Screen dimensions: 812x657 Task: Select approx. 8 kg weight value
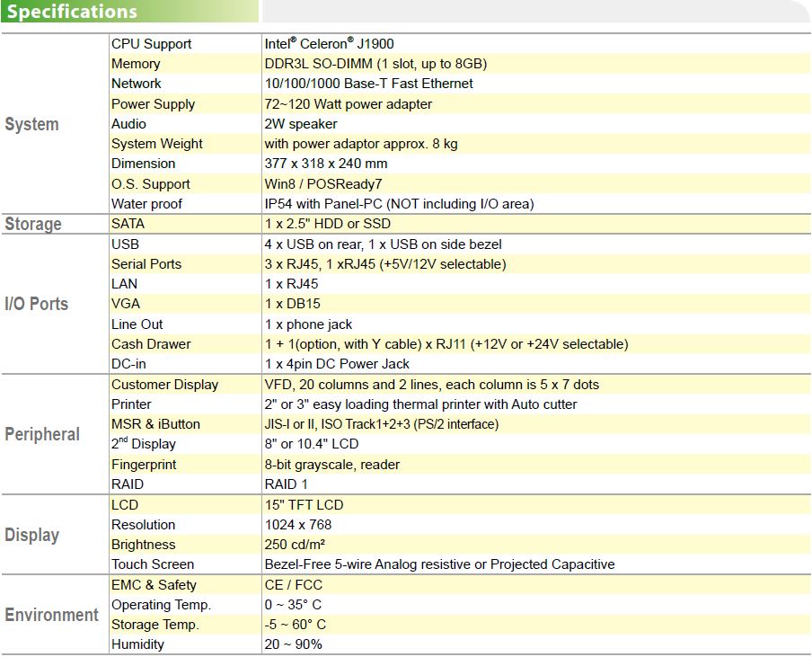point(361,144)
